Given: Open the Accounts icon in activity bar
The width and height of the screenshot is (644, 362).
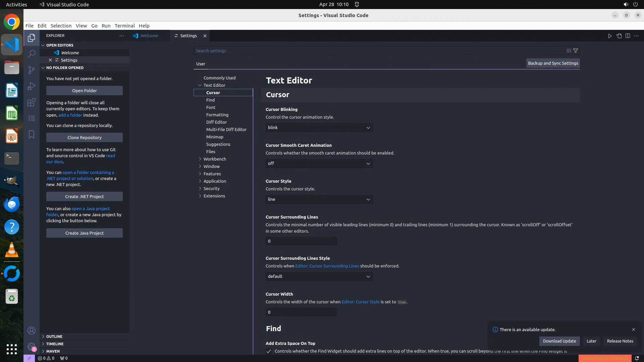Looking at the screenshot, I should click(32, 331).
